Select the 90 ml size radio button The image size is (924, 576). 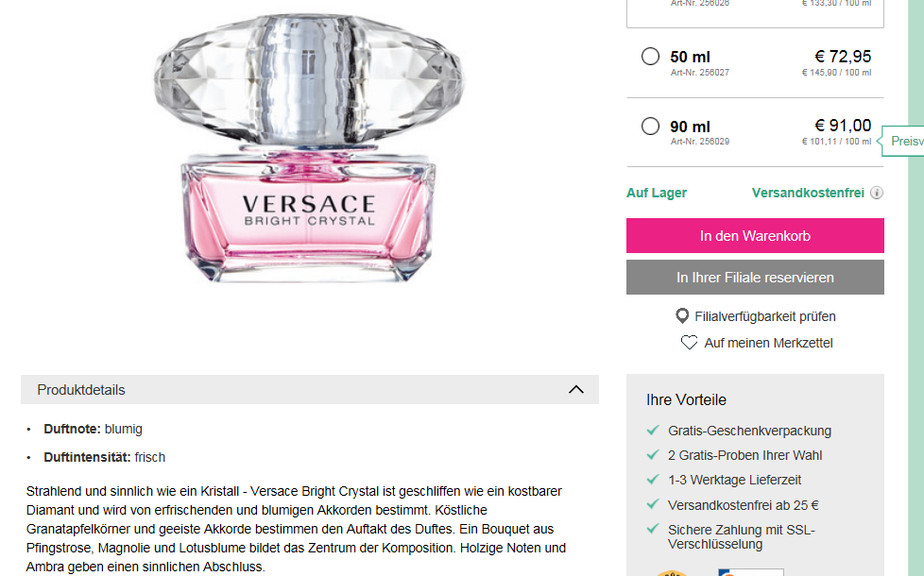coord(650,126)
